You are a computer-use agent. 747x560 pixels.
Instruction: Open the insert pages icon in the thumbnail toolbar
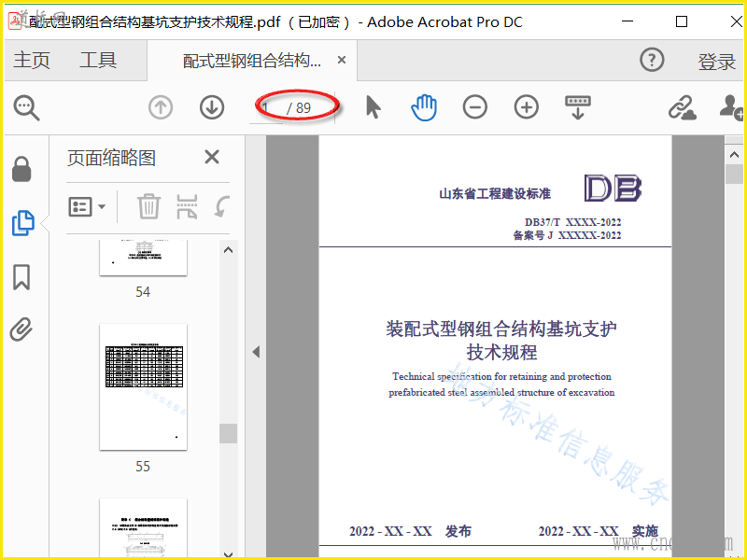[187, 206]
